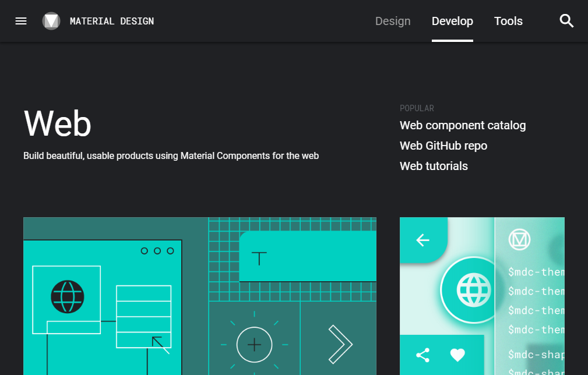This screenshot has width=588, height=375.
Task: Click the Material Design logo icon
Action: [x=51, y=21]
